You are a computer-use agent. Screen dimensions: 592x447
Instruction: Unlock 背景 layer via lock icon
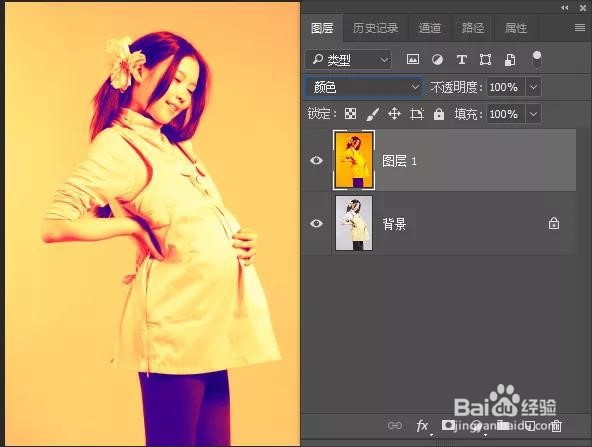point(554,224)
